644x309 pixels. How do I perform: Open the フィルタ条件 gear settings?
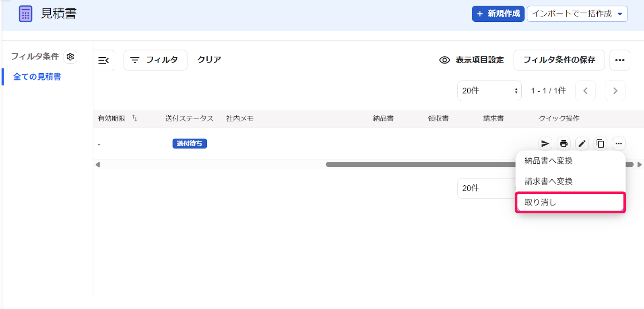70,57
